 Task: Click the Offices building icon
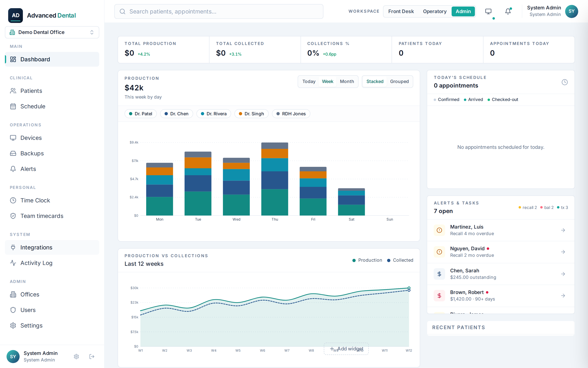coord(13,294)
